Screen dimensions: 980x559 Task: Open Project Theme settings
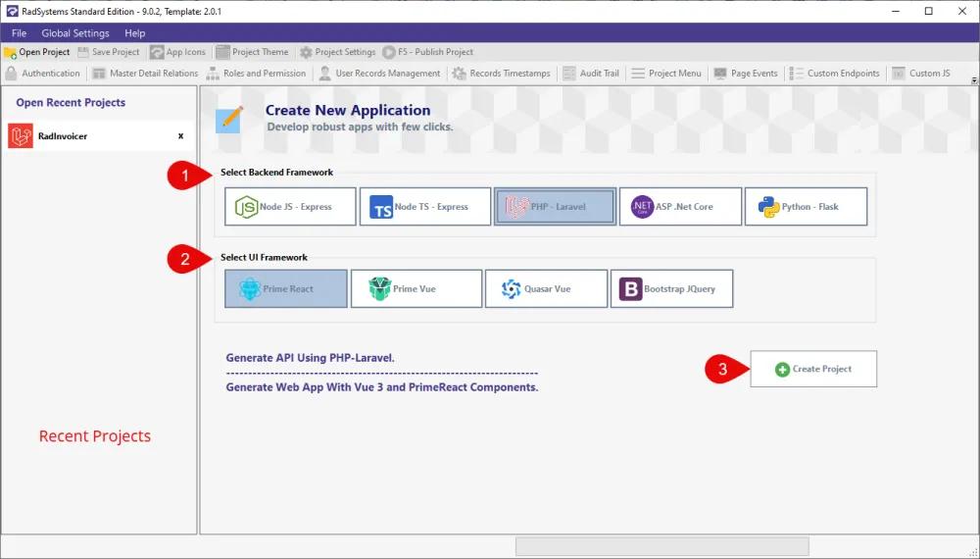(253, 52)
